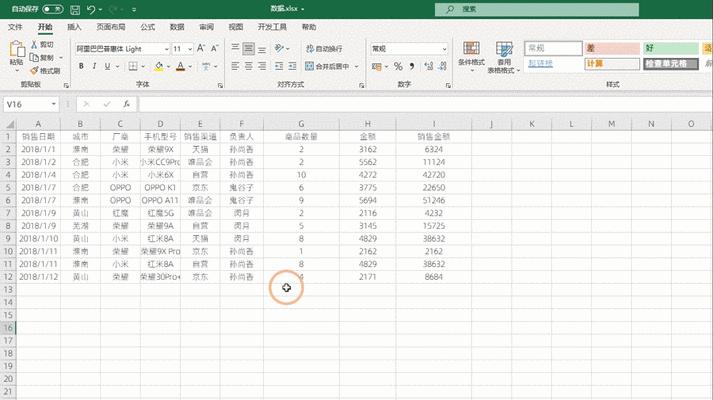This screenshot has height=400, width=713.
Task: Click the bottom align icon
Action: pos(262,48)
